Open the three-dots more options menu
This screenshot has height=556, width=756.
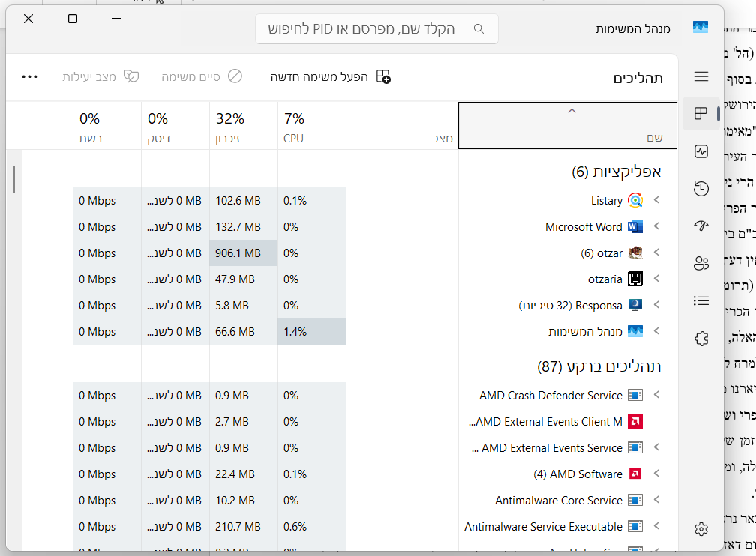[29, 76]
